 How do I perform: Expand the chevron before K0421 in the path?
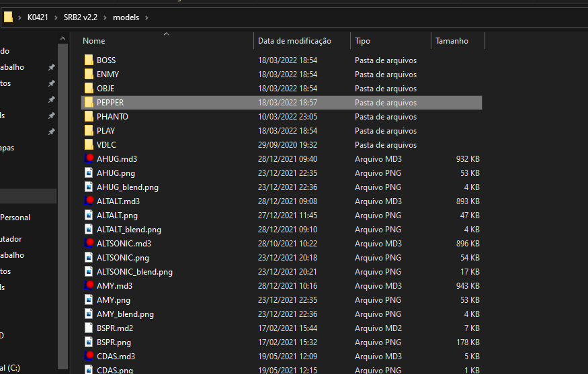click(19, 17)
